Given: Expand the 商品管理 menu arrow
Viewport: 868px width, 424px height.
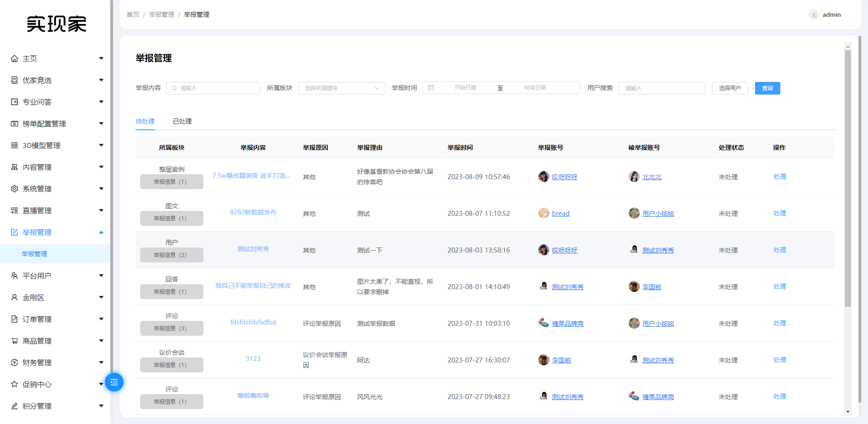Looking at the screenshot, I should click(x=101, y=341).
